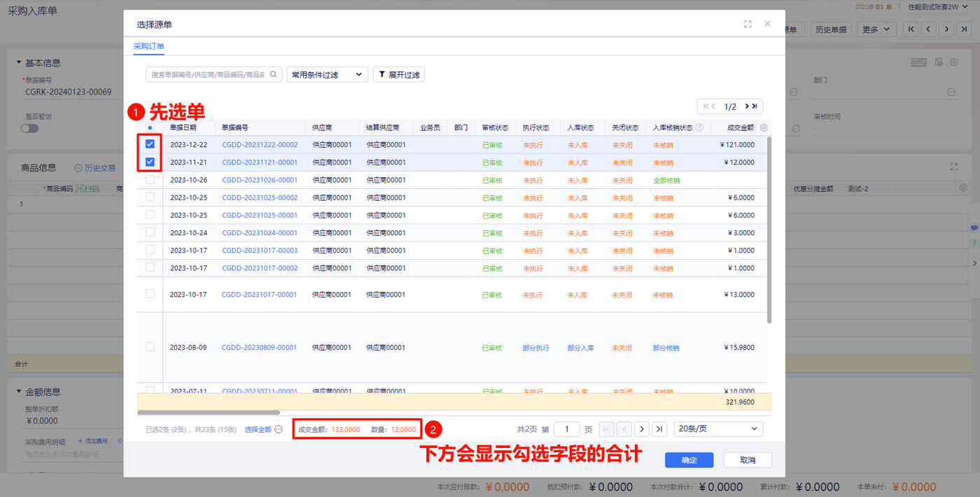Click the 全部核销 status cell
Image resolution: width=980 pixels, height=497 pixels.
(x=666, y=180)
